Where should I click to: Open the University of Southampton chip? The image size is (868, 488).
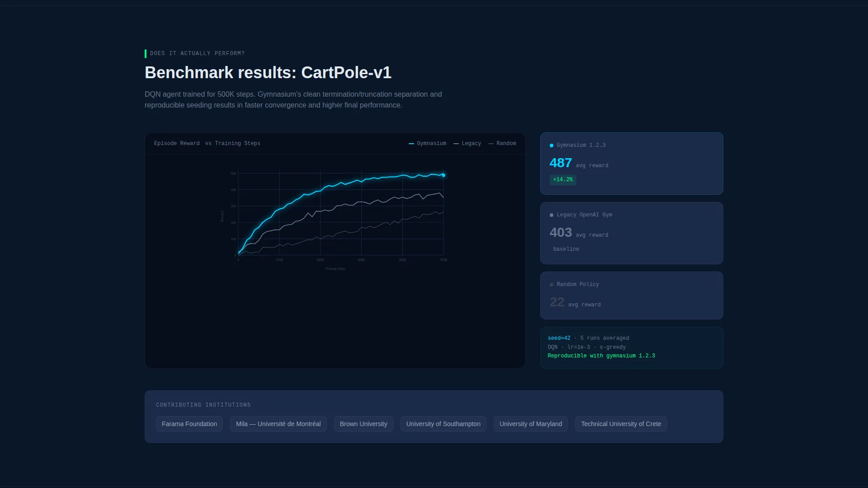click(443, 424)
